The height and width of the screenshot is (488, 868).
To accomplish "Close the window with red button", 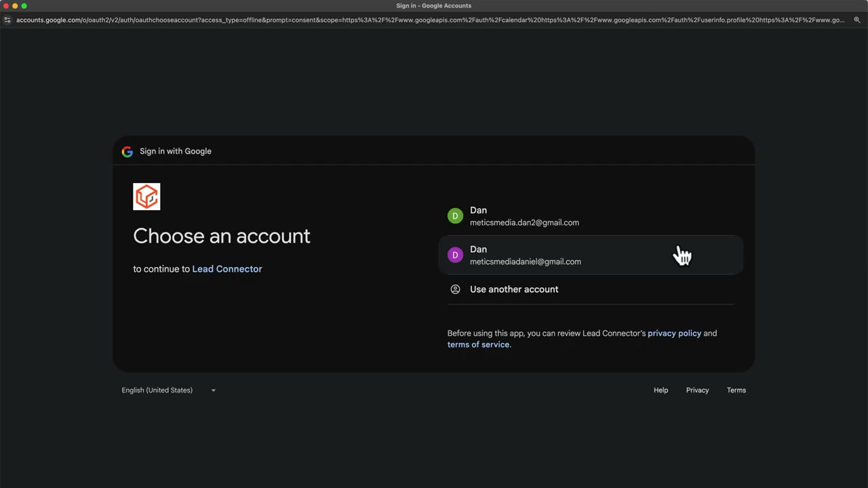I will coord(5,6).
